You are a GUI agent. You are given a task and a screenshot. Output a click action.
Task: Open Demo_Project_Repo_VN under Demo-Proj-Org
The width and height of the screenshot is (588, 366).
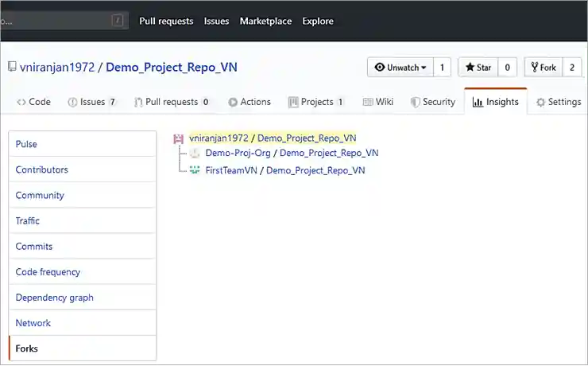click(x=329, y=153)
